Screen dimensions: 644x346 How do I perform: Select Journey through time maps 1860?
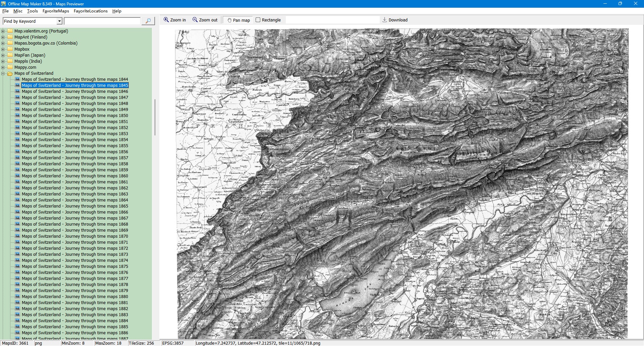tap(75, 176)
